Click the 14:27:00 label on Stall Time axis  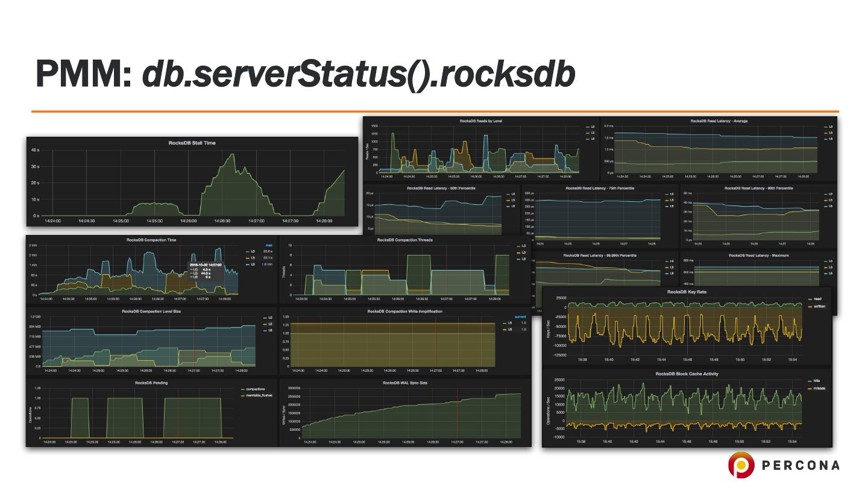(x=256, y=221)
